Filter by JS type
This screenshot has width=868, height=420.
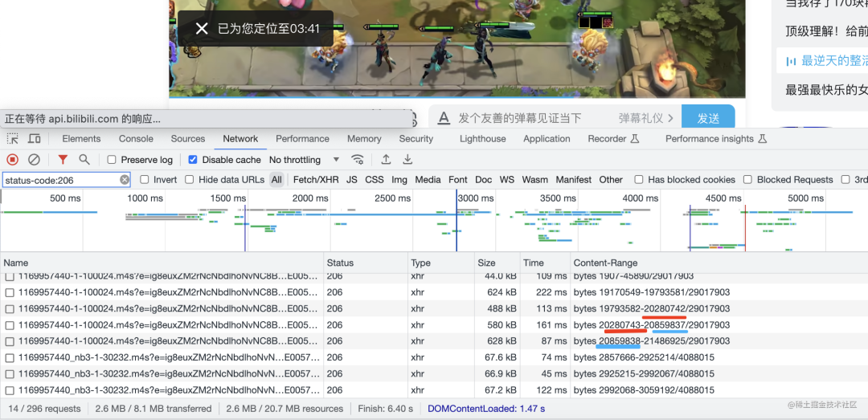[x=352, y=179]
